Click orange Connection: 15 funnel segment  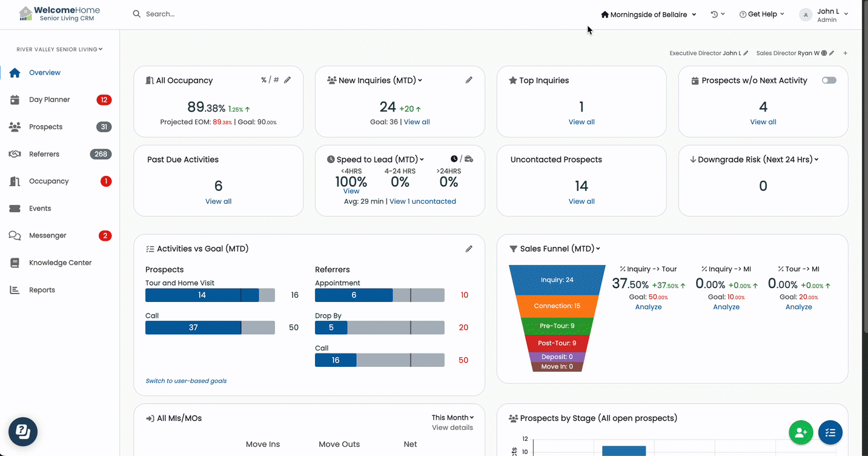pyautogui.click(x=557, y=306)
